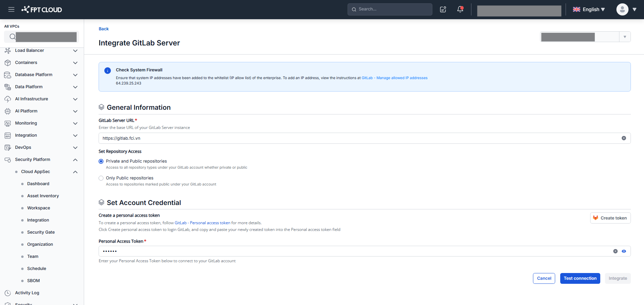Click the Integration API icon
This screenshot has height=305, width=644.
tap(8, 135)
